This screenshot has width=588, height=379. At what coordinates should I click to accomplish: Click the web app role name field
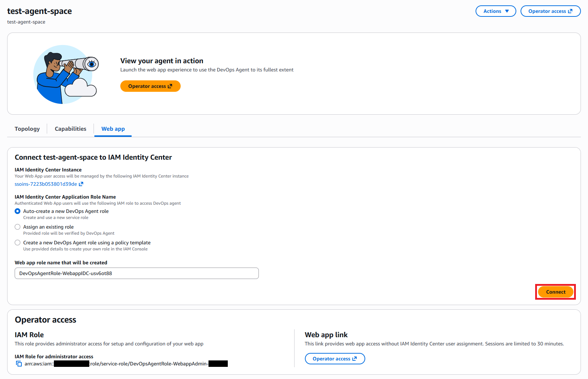pos(136,273)
